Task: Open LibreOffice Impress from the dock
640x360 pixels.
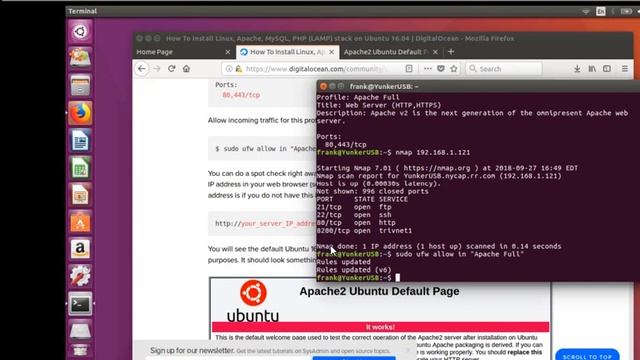Action: coord(80,195)
